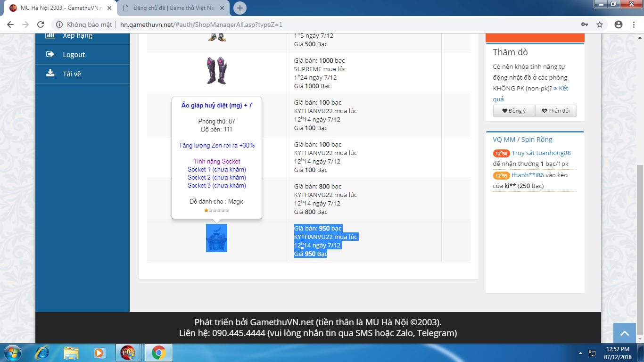The image size is (644, 362).
Task: Open the MU game taskbar icon
Action: (x=129, y=353)
